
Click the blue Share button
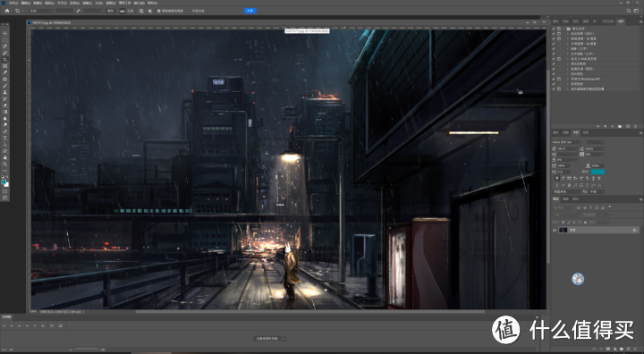(250, 11)
